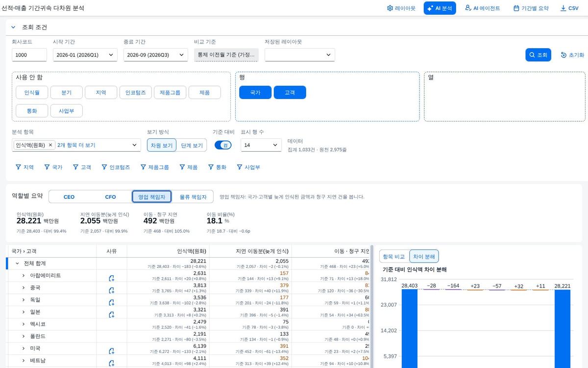Open the 저장된 레이아웃 dropdown

click(300, 55)
